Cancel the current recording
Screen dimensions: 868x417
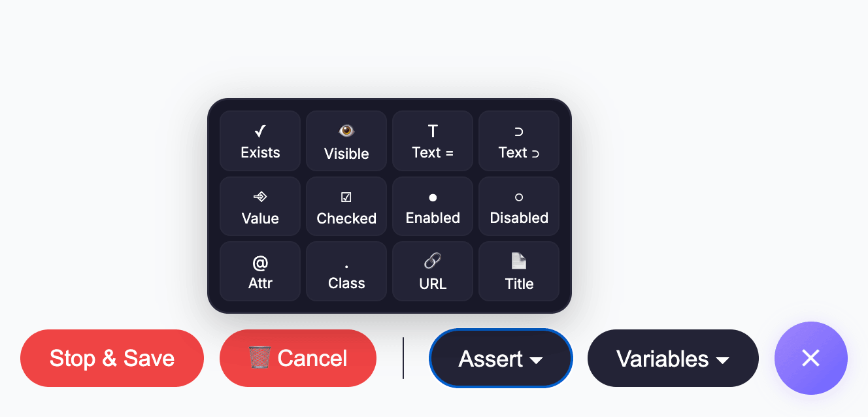297,358
